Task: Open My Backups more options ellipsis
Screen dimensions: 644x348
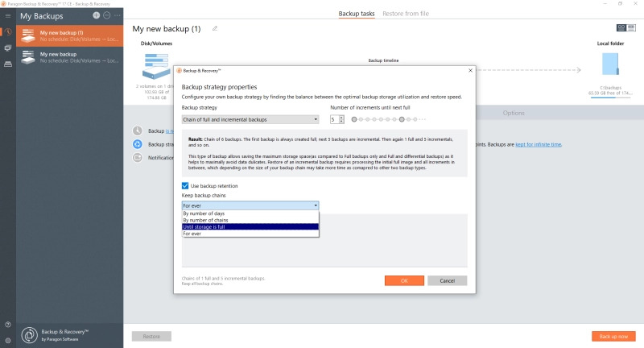Action: pyautogui.click(x=118, y=15)
